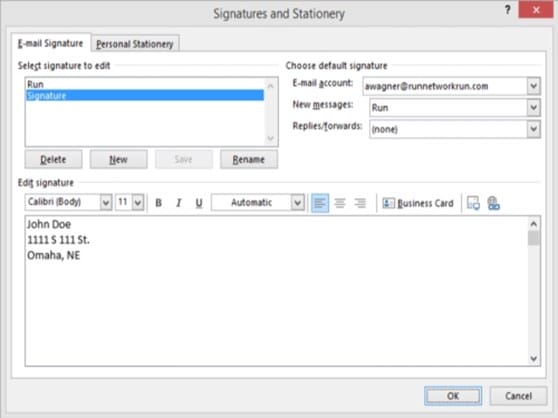This screenshot has height=418, width=558.
Task: Open the Calibri (Body) font dropdown
Action: (x=106, y=203)
